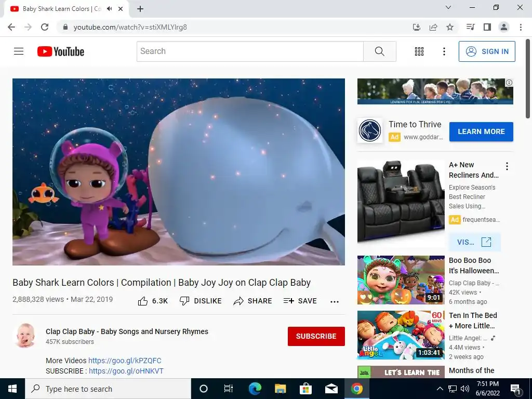Click LEARN MORE on Time to Thrive ad
This screenshot has width=532, height=399.
pos(481,131)
